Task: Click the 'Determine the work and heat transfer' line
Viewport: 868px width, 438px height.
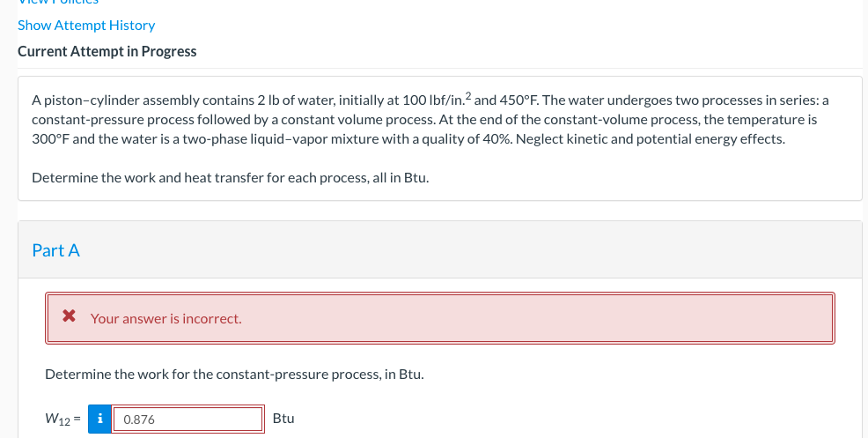Action: pos(231,178)
